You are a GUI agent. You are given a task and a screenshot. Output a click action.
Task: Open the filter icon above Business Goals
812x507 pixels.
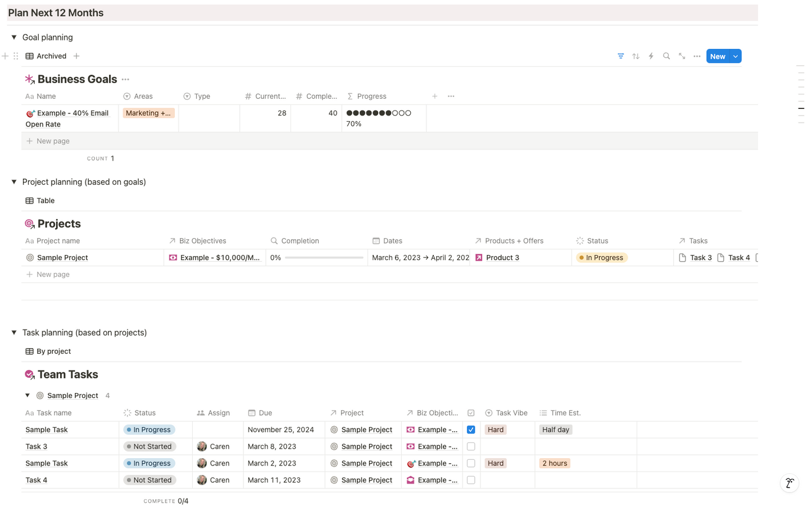[x=620, y=56]
